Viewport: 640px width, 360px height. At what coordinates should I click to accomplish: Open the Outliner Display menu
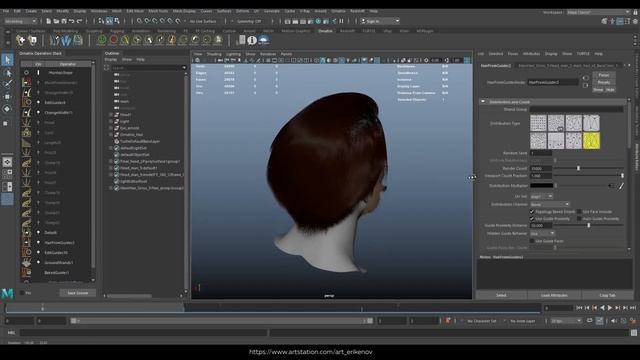pyautogui.click(x=111, y=60)
